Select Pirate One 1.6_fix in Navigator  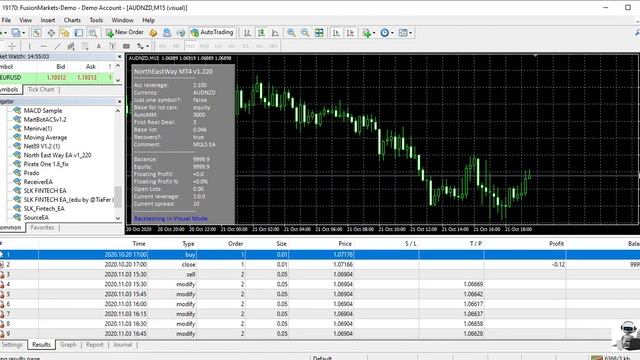tap(46, 164)
